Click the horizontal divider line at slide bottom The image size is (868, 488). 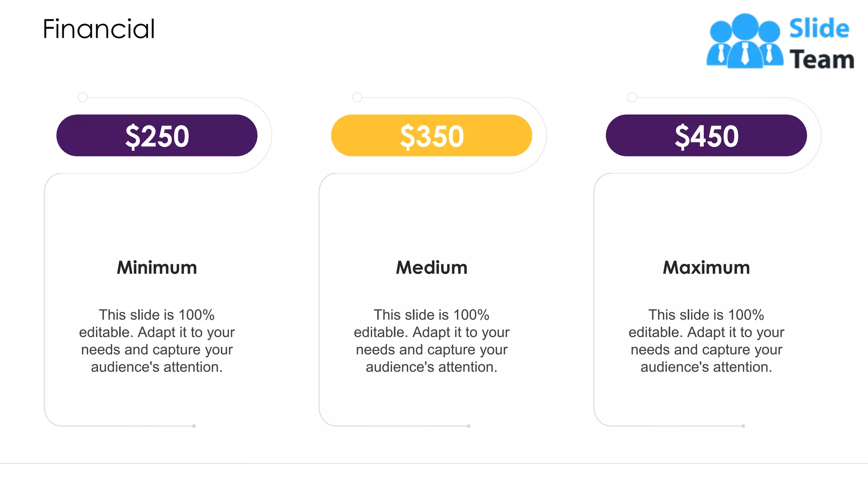[x=434, y=463]
